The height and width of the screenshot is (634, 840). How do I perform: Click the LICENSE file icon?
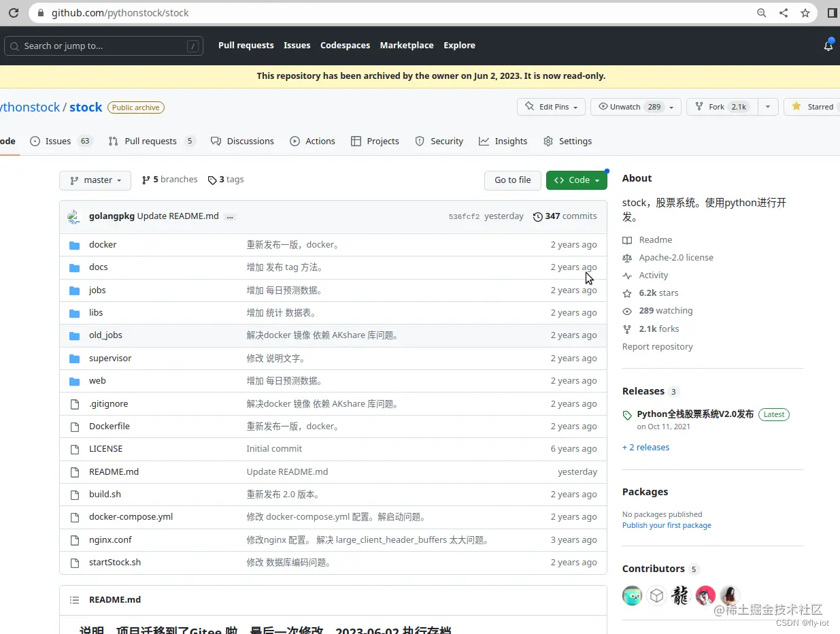pyautogui.click(x=75, y=449)
